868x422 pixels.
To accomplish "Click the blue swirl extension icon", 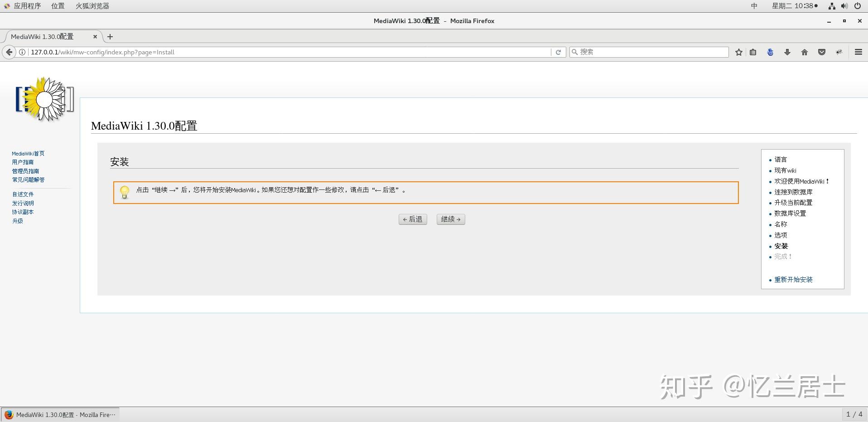I will pos(770,52).
